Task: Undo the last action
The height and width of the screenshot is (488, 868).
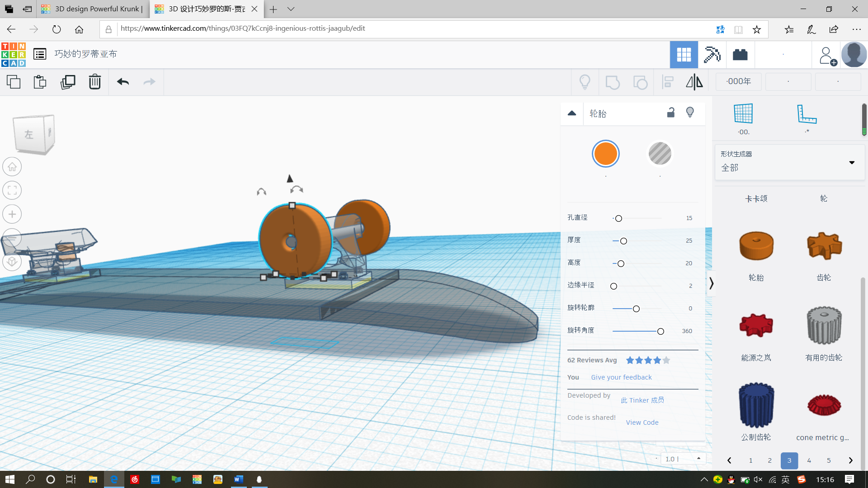Action: pos(123,82)
